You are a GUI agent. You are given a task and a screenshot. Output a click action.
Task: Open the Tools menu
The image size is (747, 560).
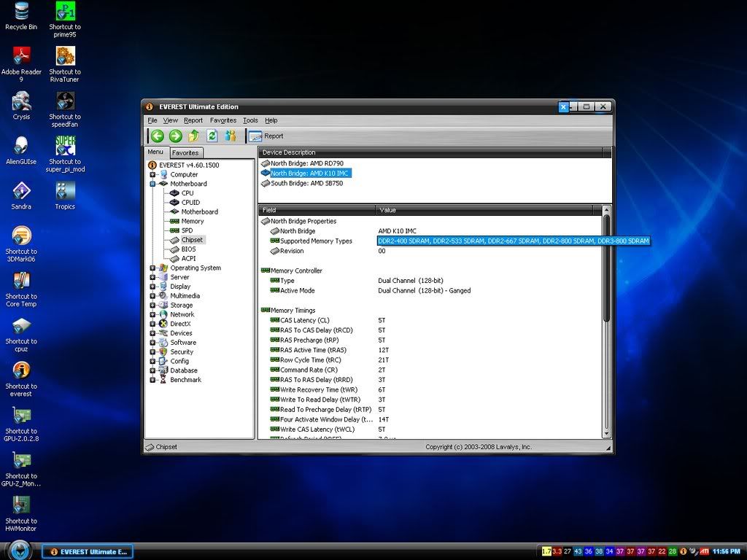[x=250, y=120]
